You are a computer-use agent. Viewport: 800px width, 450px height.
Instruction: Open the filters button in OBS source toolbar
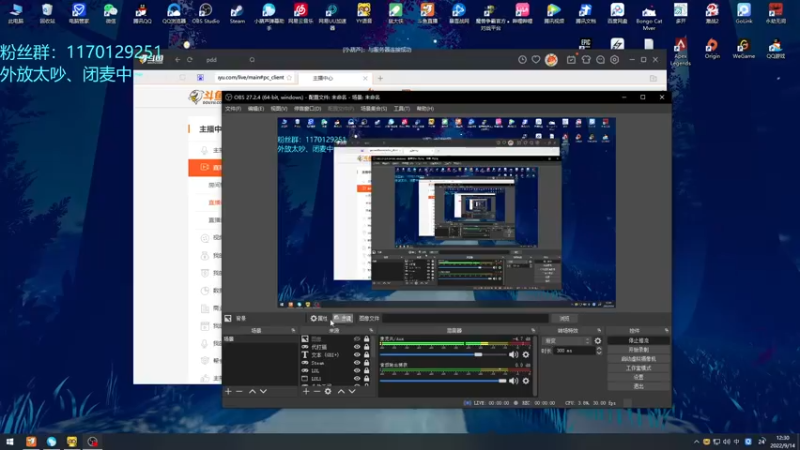pyautogui.click(x=342, y=318)
